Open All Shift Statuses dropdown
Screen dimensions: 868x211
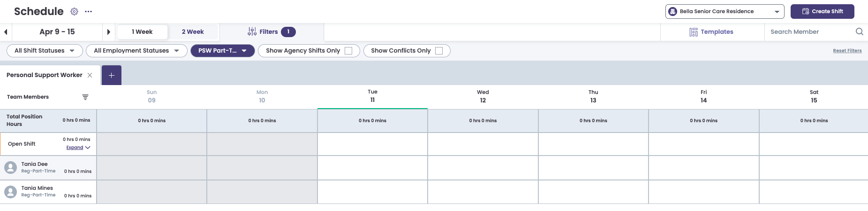tap(45, 51)
